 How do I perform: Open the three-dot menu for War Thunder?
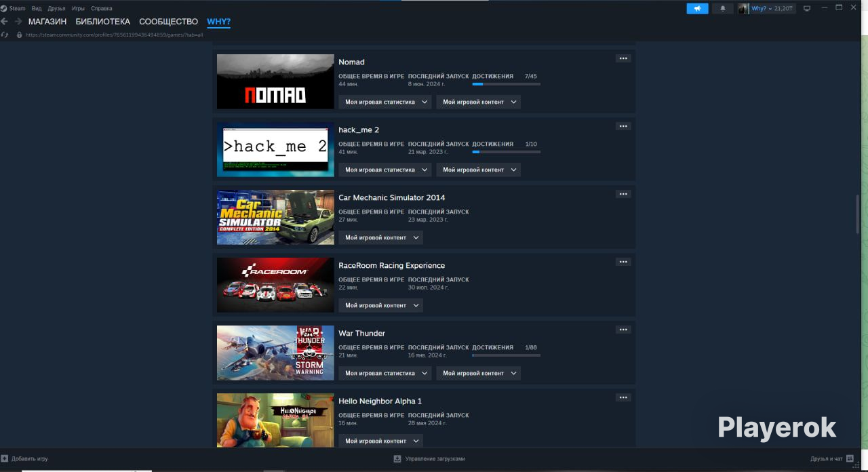[623, 330]
